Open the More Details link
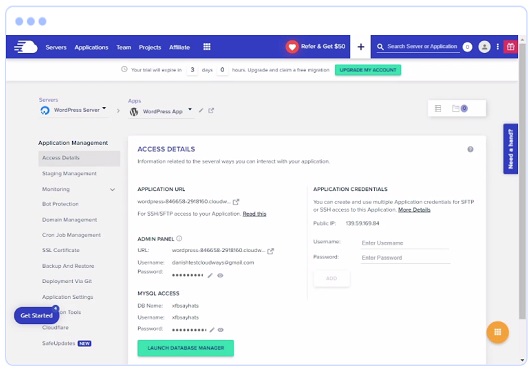The width and height of the screenshot is (532, 369). point(414,210)
